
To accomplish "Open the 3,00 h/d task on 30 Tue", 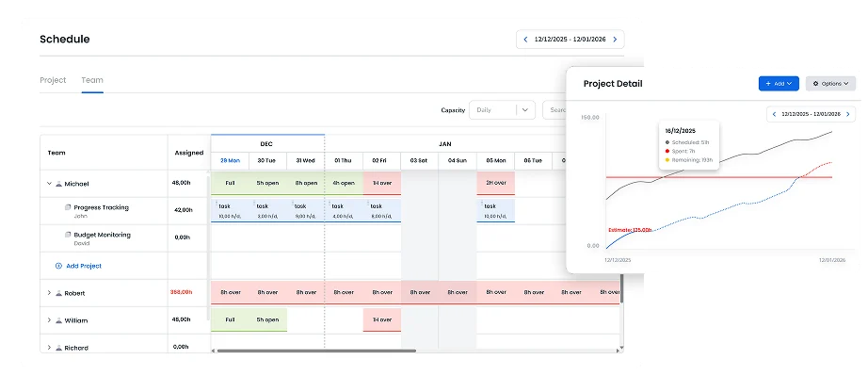I will tap(268, 210).
